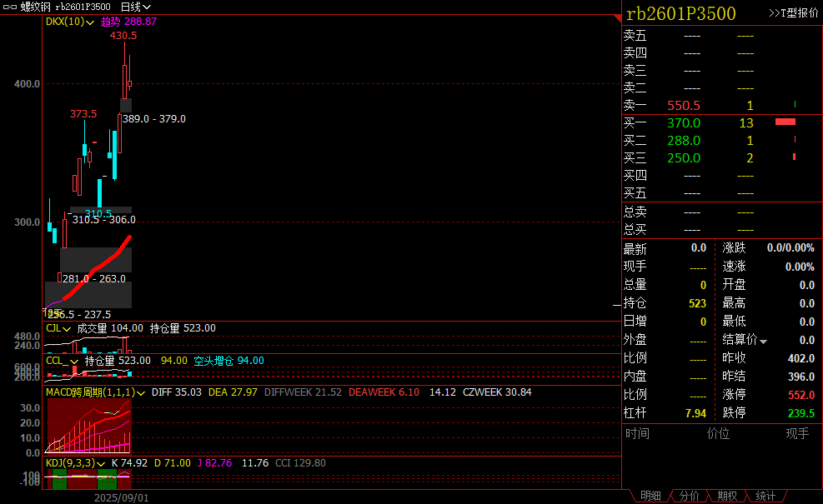This screenshot has width=823, height=504.
Task: Open the MACD跨周期 indicator selector
Action: coord(141,392)
